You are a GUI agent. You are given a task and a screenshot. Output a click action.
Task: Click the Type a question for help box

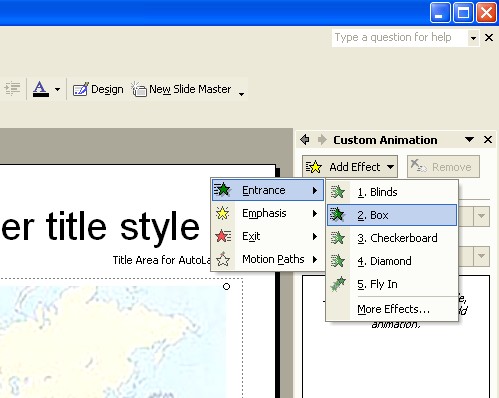pos(399,37)
